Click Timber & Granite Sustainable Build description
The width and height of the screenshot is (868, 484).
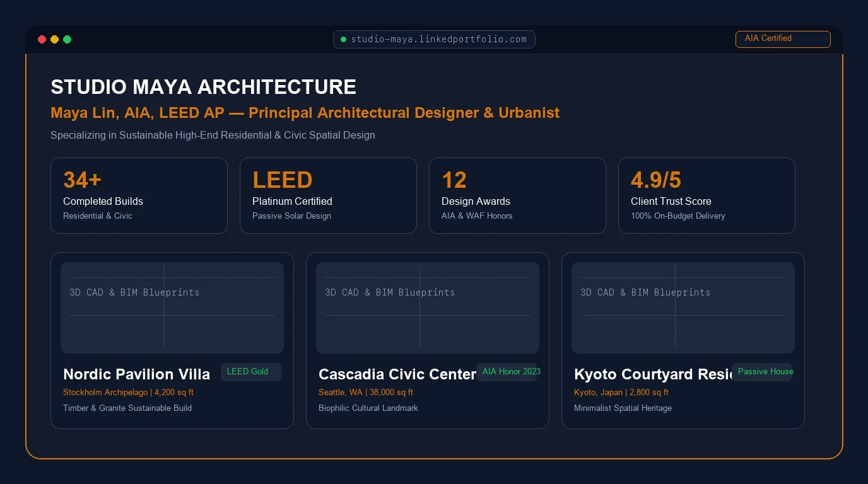[127, 408]
